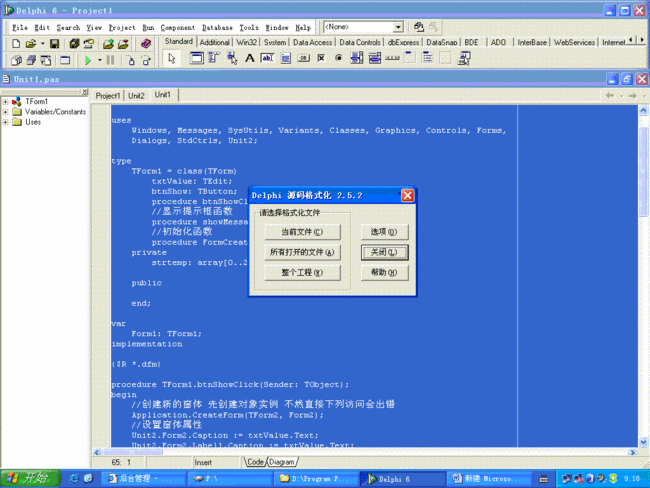Open the Search menu
The height and width of the screenshot is (488, 650).
[68, 28]
